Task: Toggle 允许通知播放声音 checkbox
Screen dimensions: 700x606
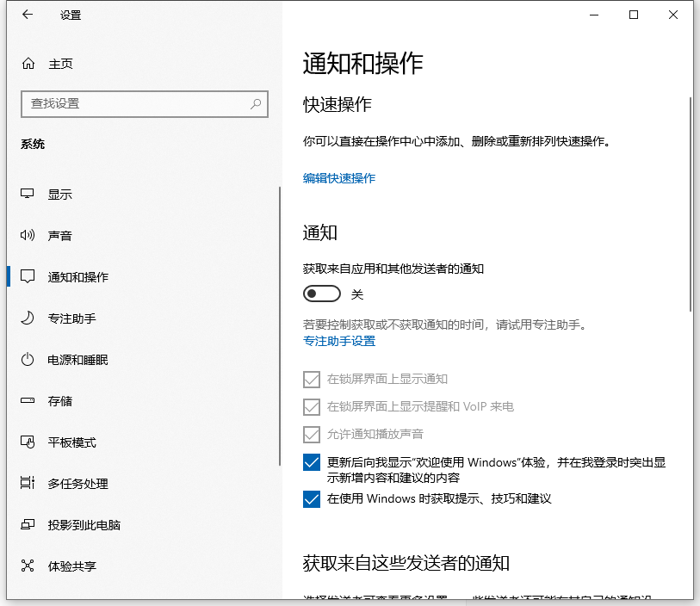Action: coord(311,435)
